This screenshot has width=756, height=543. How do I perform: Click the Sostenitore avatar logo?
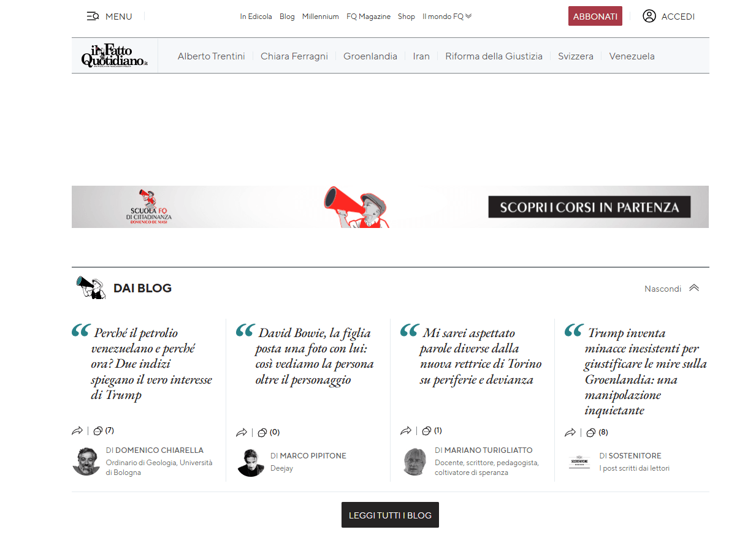coord(579,462)
